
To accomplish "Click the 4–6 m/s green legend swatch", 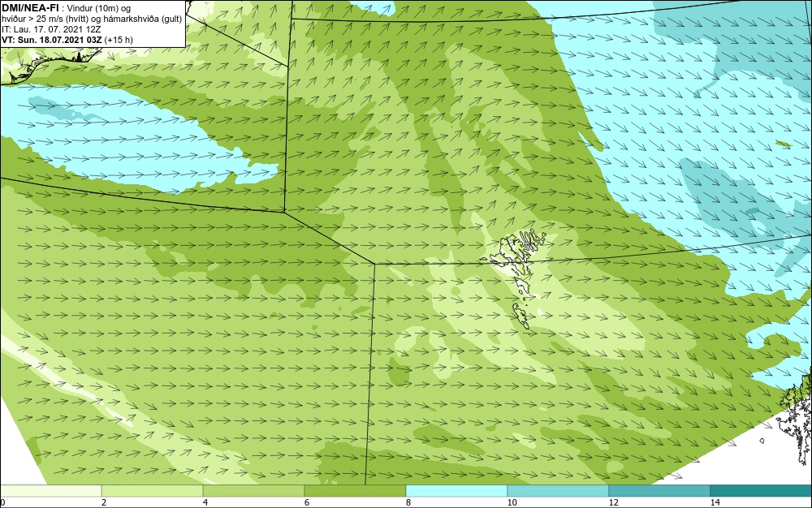I will (x=253, y=491).
